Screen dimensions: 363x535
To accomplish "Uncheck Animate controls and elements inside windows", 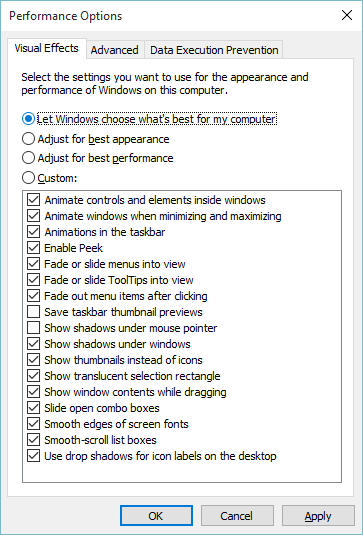I will 33,200.
